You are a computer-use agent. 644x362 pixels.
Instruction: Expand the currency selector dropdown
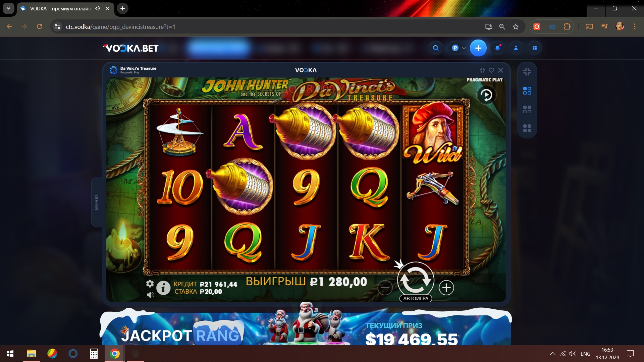coord(459,48)
